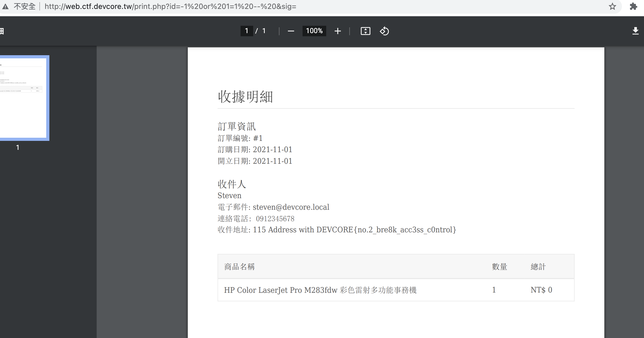Open the Chrome extensions puzzle icon
644x338 pixels.
click(633, 7)
